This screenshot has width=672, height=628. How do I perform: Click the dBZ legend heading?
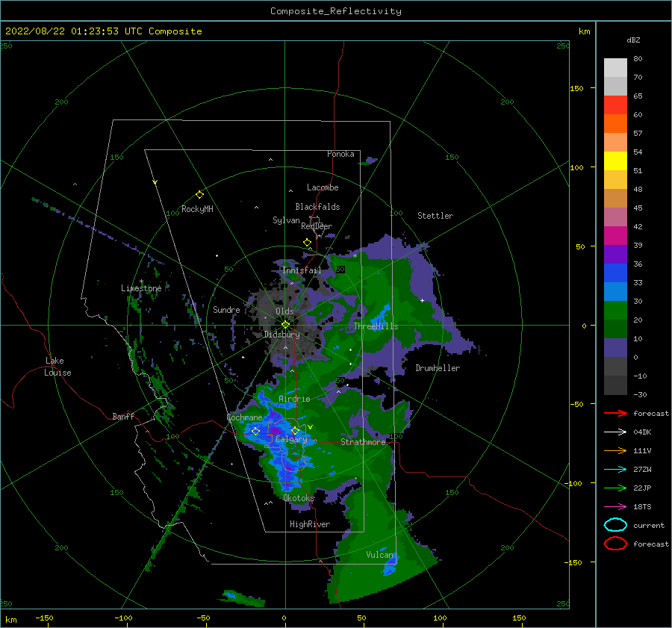click(633, 40)
